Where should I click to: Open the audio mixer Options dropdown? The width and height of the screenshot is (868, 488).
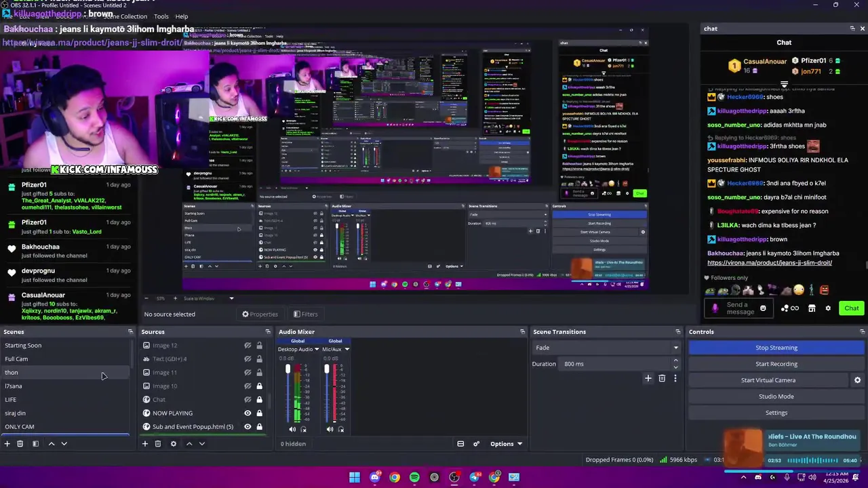(x=506, y=444)
